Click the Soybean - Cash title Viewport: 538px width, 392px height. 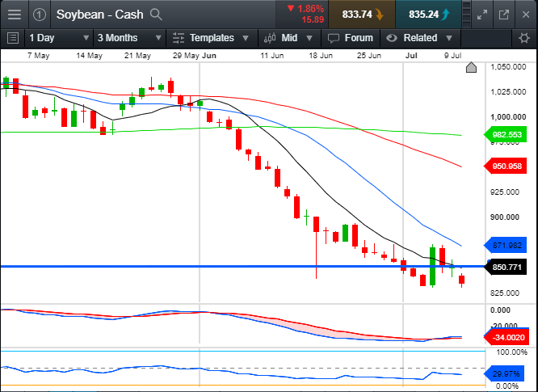click(x=99, y=15)
